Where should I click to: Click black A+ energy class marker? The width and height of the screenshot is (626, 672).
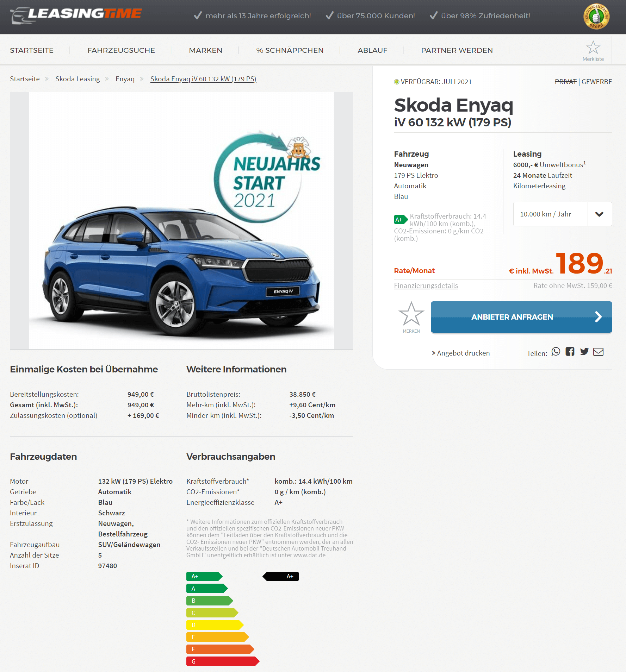pyautogui.click(x=281, y=576)
